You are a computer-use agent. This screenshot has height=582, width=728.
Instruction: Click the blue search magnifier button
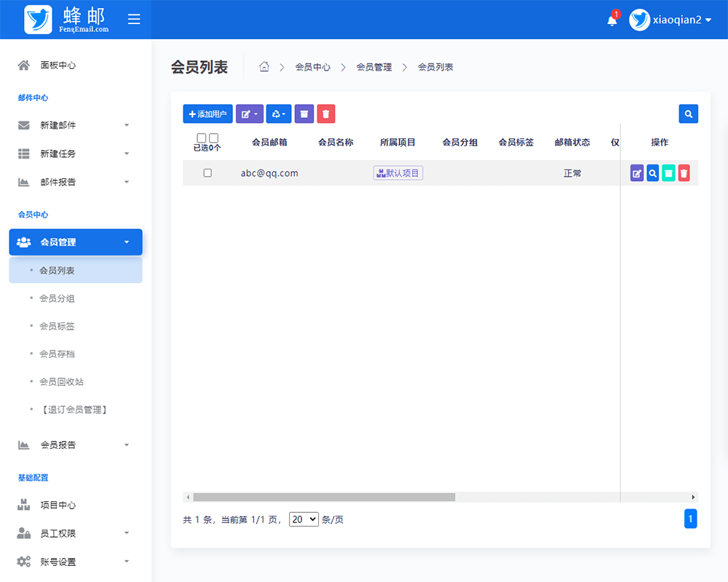689,113
